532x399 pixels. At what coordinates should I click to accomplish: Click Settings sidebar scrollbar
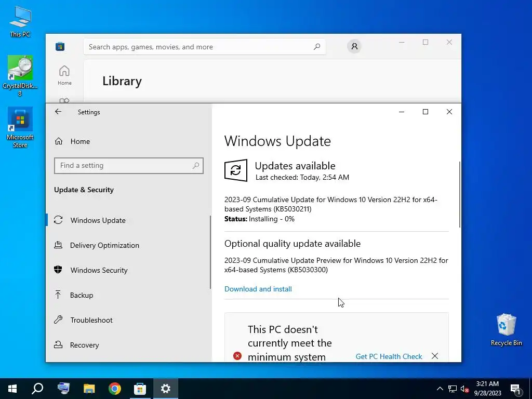[x=210, y=252]
